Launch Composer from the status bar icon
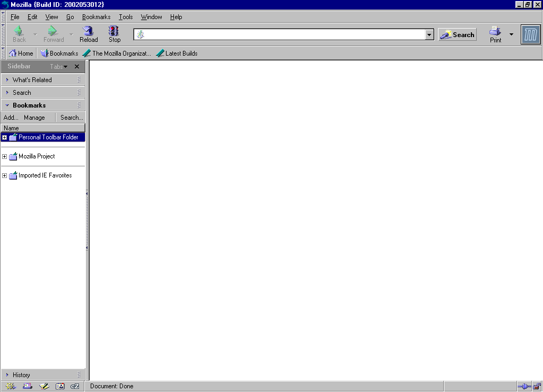 click(x=44, y=386)
